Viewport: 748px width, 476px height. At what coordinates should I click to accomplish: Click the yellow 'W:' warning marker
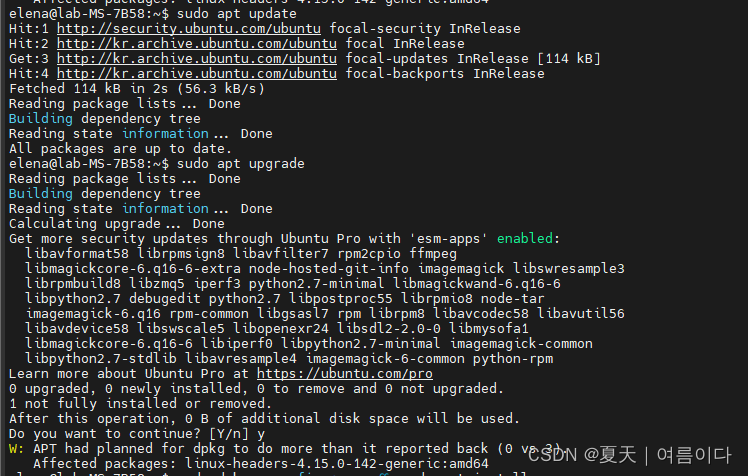tap(16, 449)
